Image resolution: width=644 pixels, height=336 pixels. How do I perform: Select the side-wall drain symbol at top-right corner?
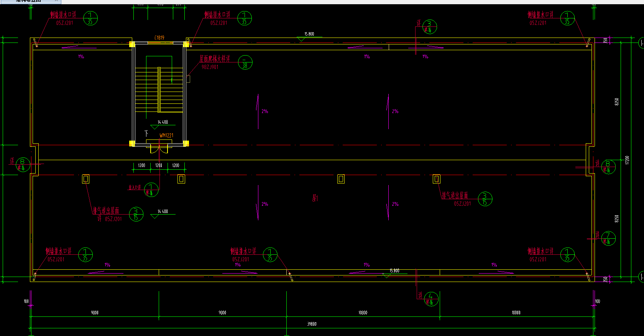[588, 43]
